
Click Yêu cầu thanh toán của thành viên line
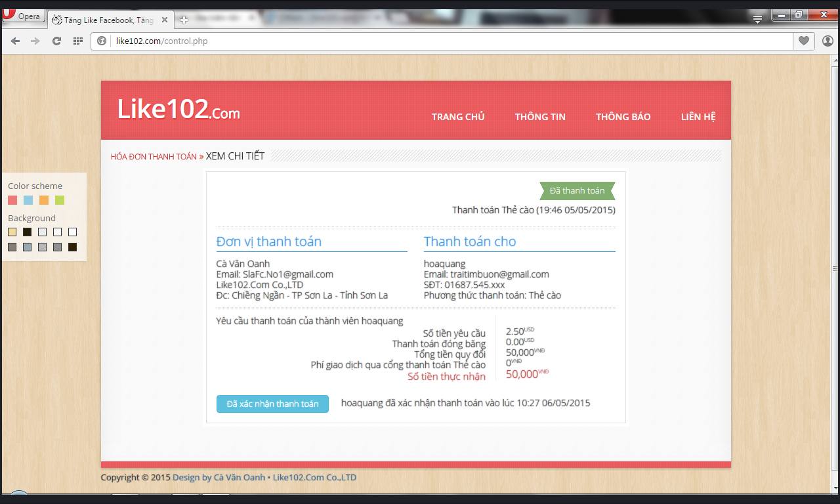coord(310,321)
